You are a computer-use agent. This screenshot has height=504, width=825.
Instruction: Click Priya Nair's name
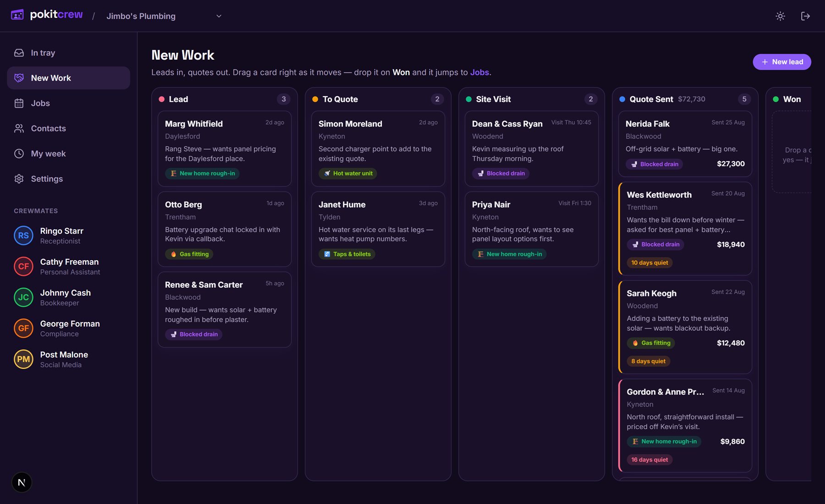pos(491,204)
